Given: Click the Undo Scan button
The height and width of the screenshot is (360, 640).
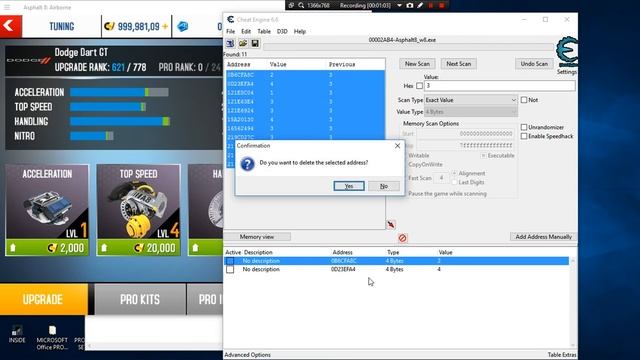Looking at the screenshot, I should click(534, 64).
